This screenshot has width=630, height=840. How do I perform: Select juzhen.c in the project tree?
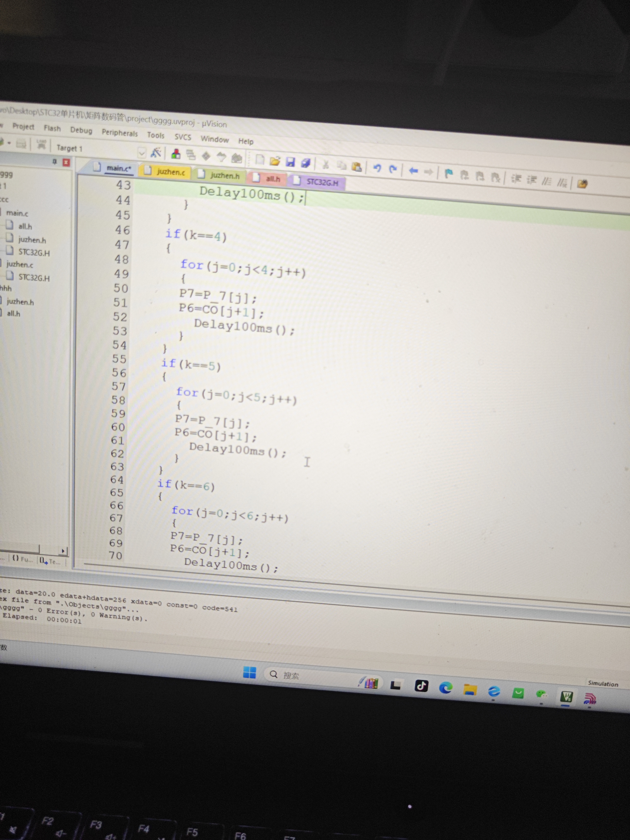[20, 264]
